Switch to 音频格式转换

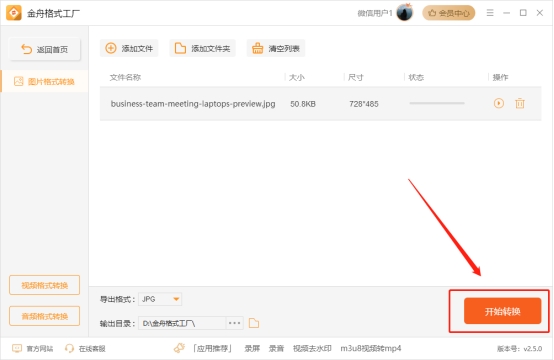coord(45,316)
